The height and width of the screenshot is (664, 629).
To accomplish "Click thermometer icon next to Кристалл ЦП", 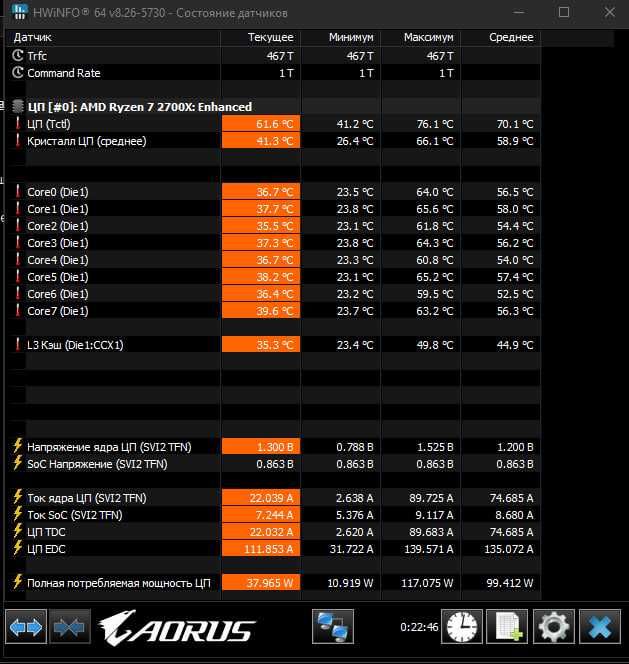I will (17, 141).
